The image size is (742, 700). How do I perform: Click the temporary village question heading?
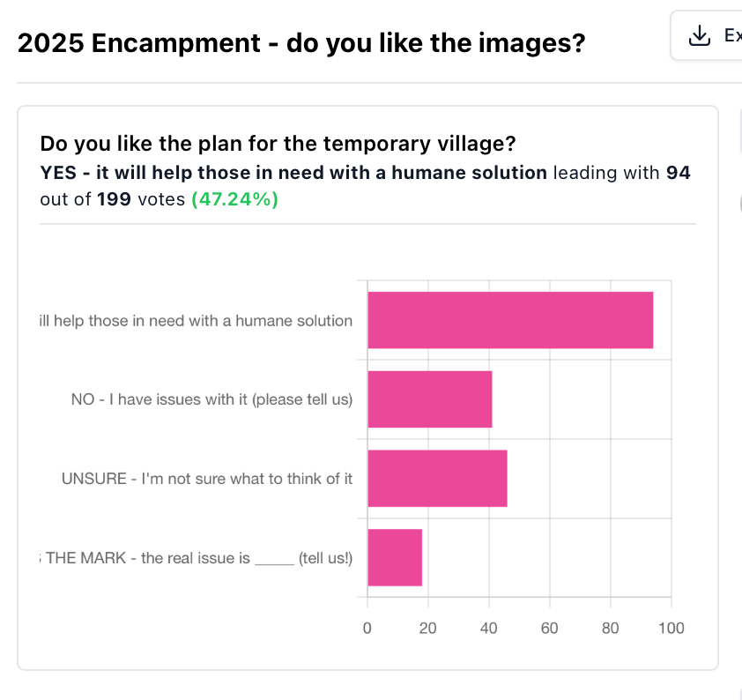coord(278,144)
